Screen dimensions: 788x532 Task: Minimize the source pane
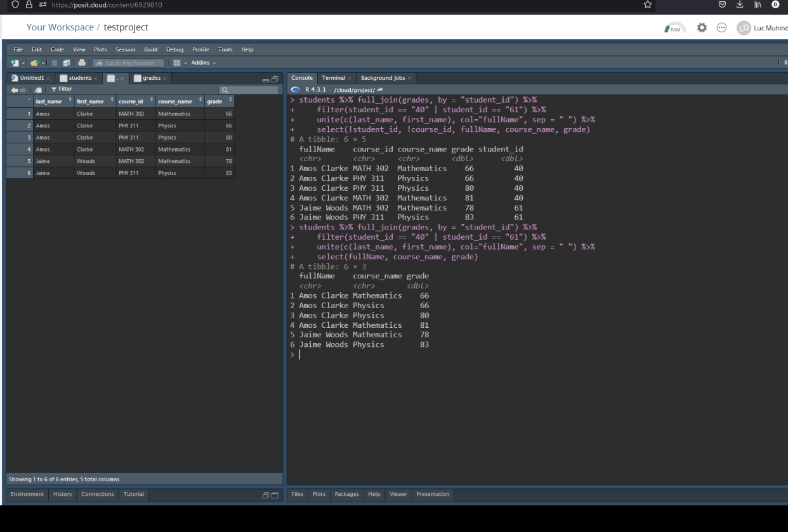(266, 80)
